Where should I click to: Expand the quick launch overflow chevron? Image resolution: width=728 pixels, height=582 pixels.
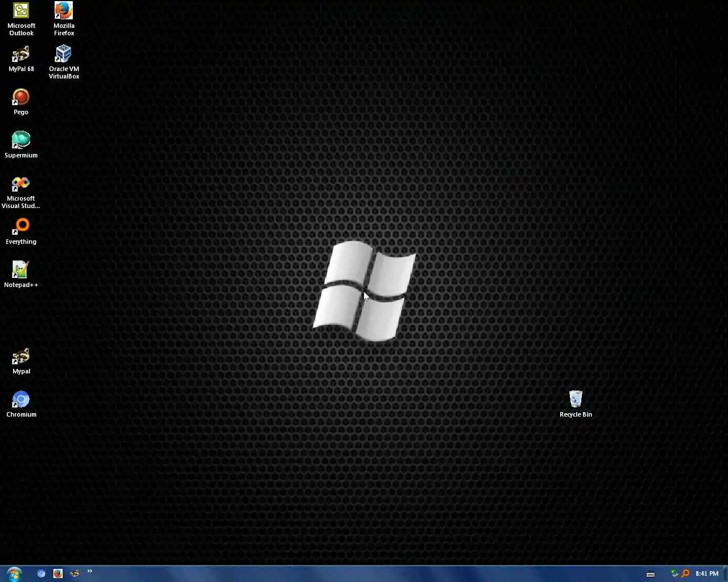tap(89, 571)
